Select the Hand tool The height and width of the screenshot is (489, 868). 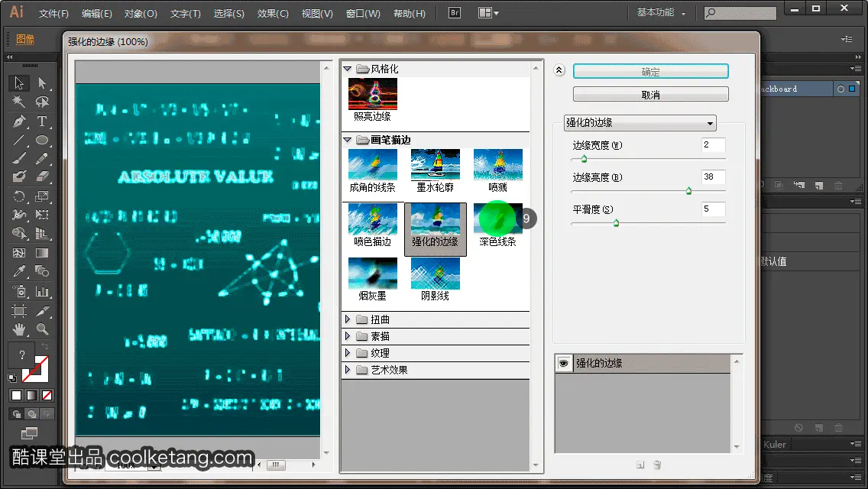(x=19, y=329)
